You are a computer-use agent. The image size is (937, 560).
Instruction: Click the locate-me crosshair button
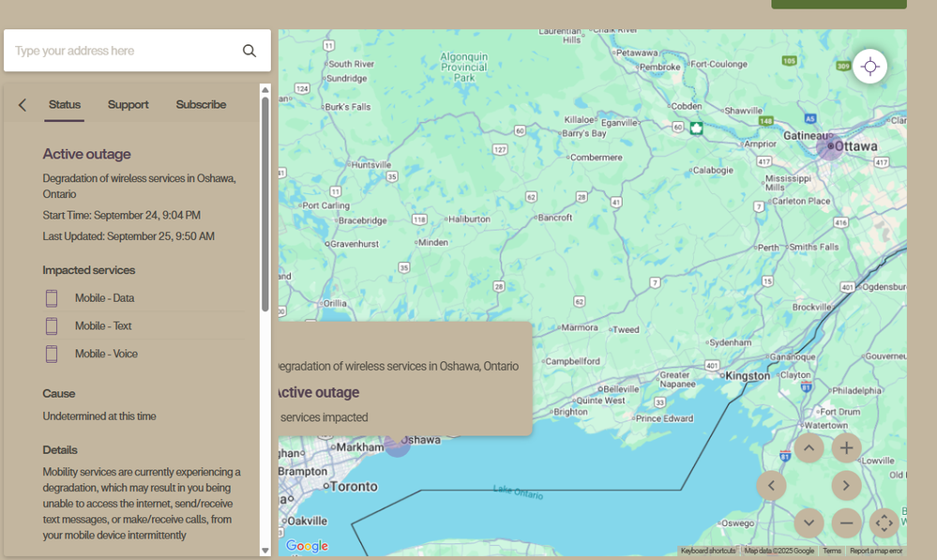869,67
